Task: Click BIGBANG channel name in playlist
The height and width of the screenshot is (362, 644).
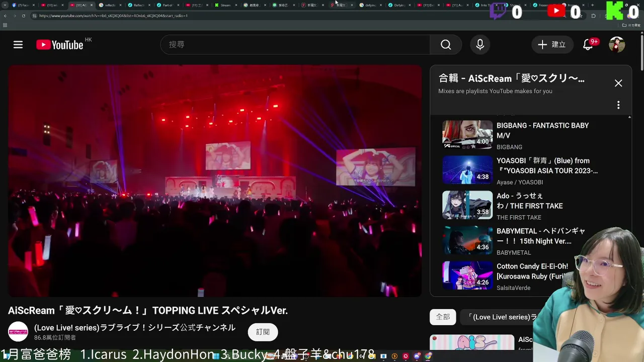Action: pyautogui.click(x=509, y=147)
